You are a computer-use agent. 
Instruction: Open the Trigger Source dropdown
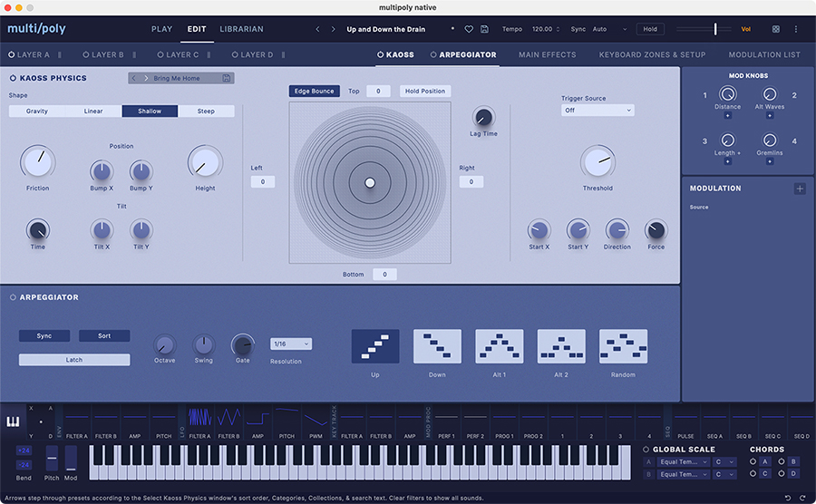click(597, 111)
